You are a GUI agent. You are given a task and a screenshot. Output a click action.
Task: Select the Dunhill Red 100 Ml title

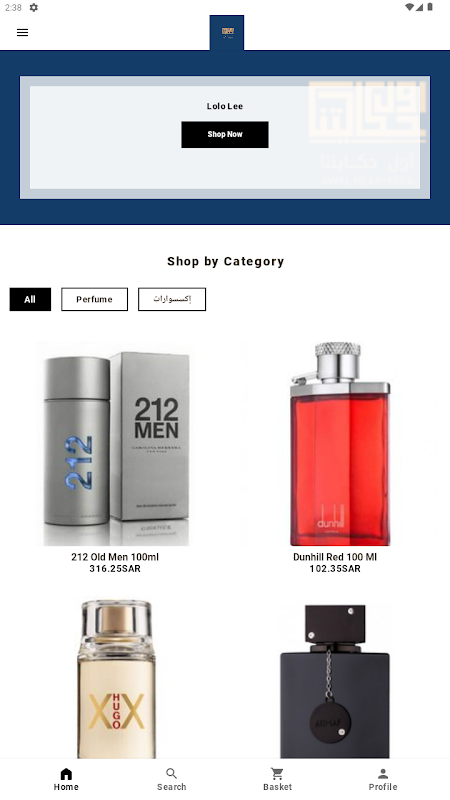pos(335,557)
